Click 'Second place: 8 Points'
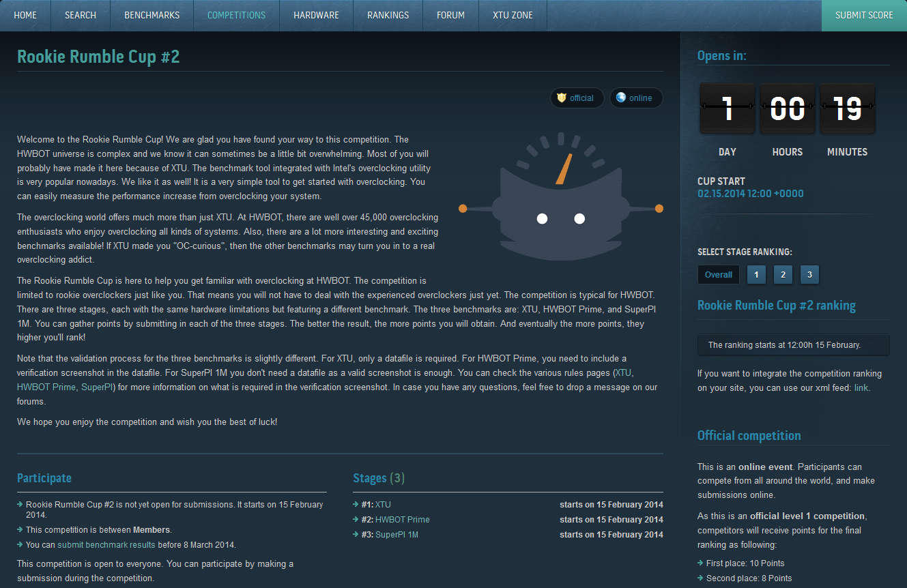907x588 pixels. coord(750,578)
